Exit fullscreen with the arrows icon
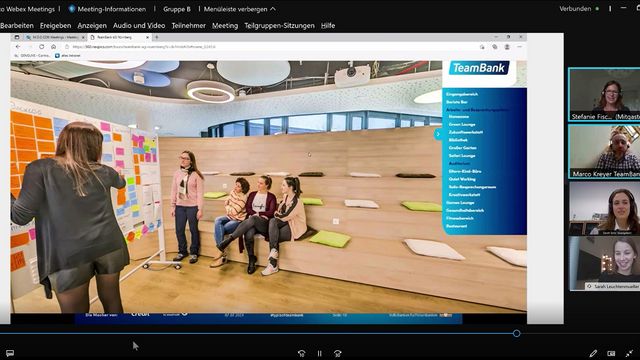640x360 pixels. [629, 353]
